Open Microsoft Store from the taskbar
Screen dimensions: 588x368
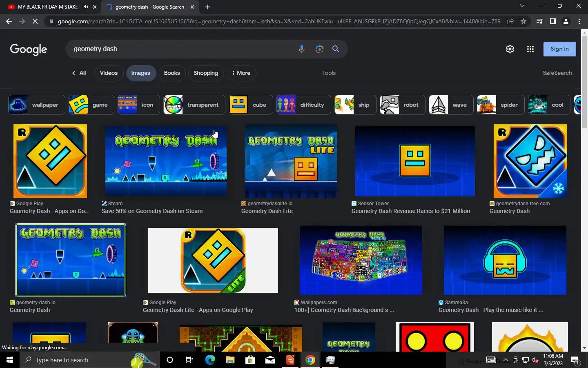[x=250, y=360]
